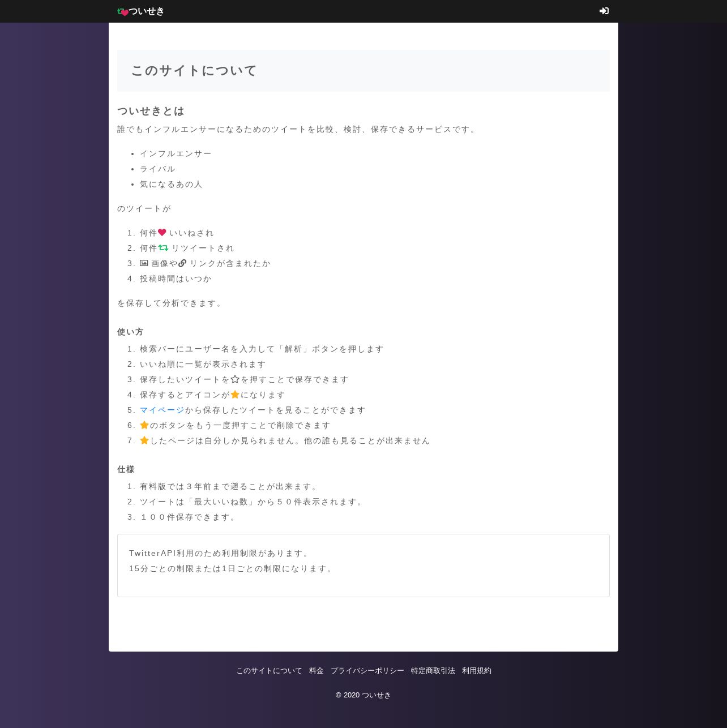Click the text のツイートが

point(144,208)
